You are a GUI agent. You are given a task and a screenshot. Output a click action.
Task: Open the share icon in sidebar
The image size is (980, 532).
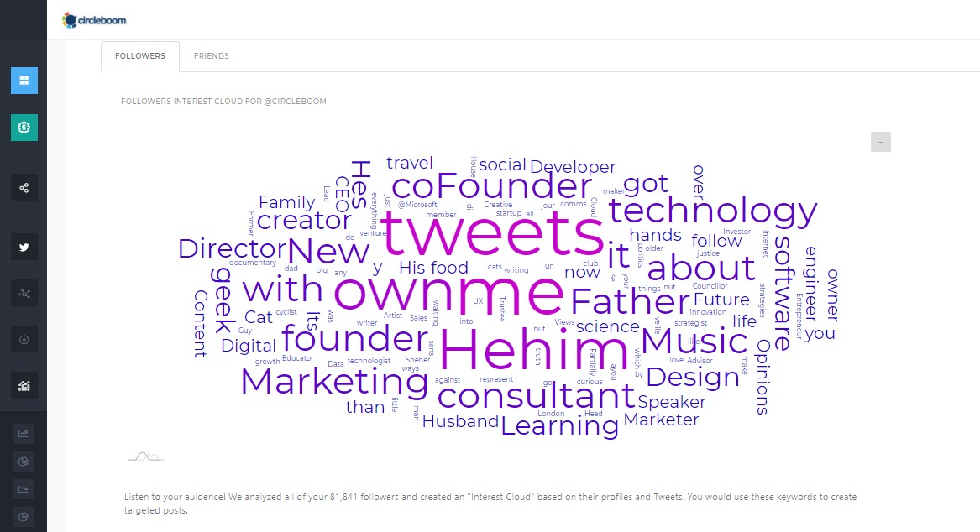click(x=24, y=188)
